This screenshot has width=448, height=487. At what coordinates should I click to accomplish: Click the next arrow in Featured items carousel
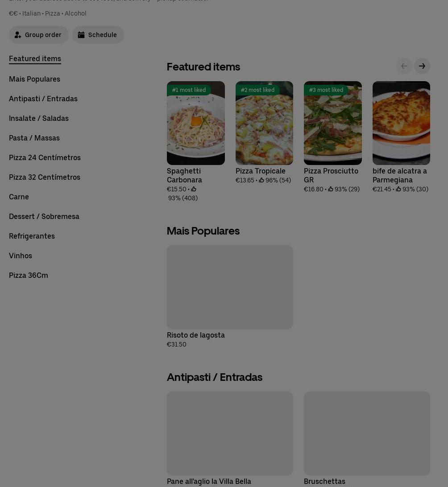pos(422,66)
